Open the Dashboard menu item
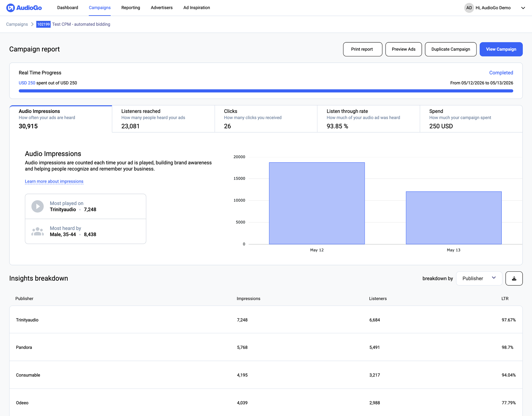 click(x=68, y=8)
